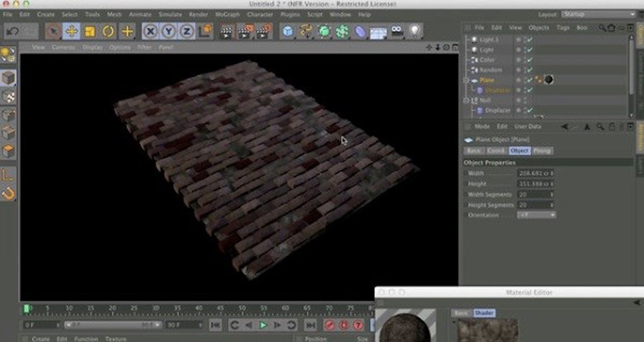Open the spline tools icon
The image size is (644, 342).
click(x=306, y=32)
